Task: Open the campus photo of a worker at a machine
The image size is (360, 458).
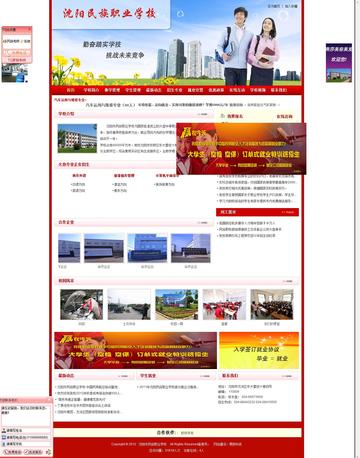Action: tap(82, 304)
